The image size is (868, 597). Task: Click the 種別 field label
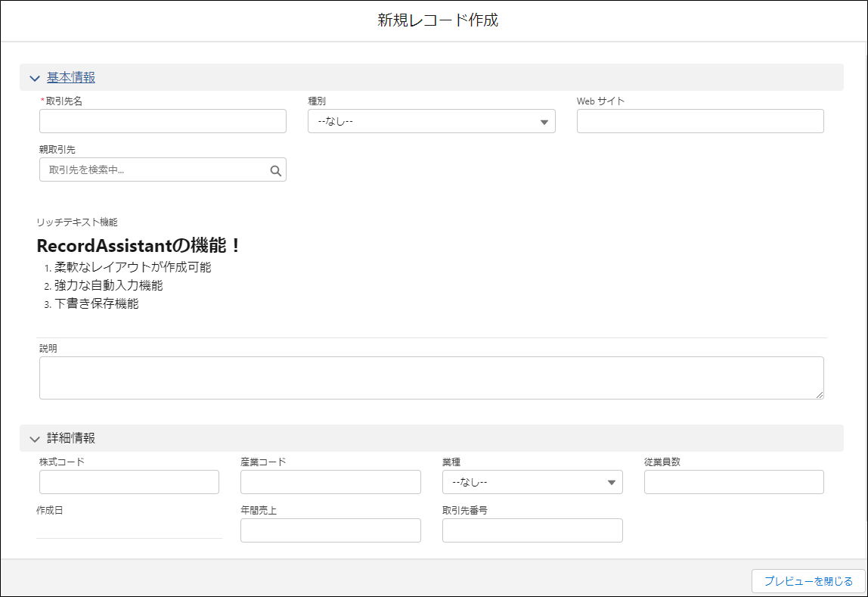[x=317, y=101]
